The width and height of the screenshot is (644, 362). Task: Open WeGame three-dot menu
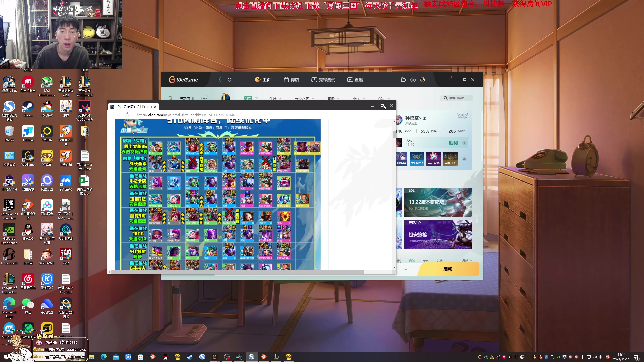coord(449,80)
